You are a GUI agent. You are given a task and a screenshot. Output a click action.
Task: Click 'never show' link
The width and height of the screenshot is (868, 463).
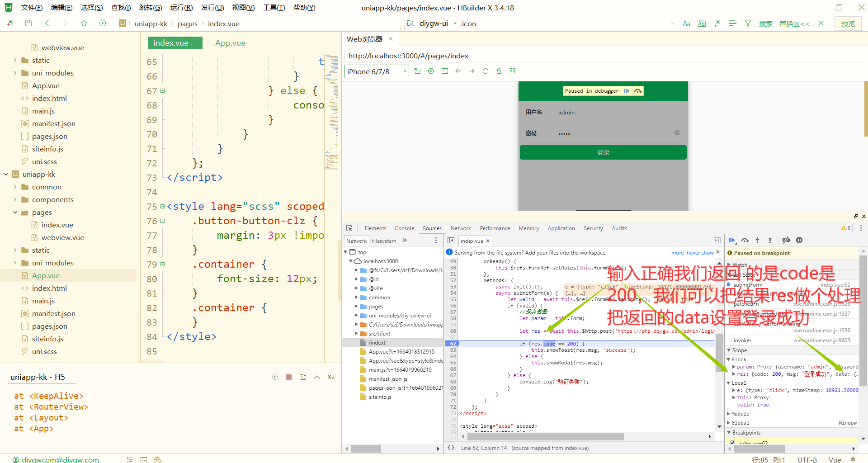coord(700,253)
